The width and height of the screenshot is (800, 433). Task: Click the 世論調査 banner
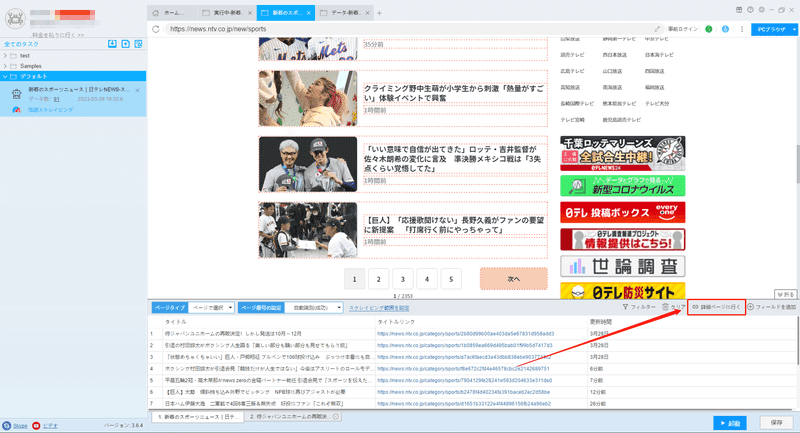point(622,266)
